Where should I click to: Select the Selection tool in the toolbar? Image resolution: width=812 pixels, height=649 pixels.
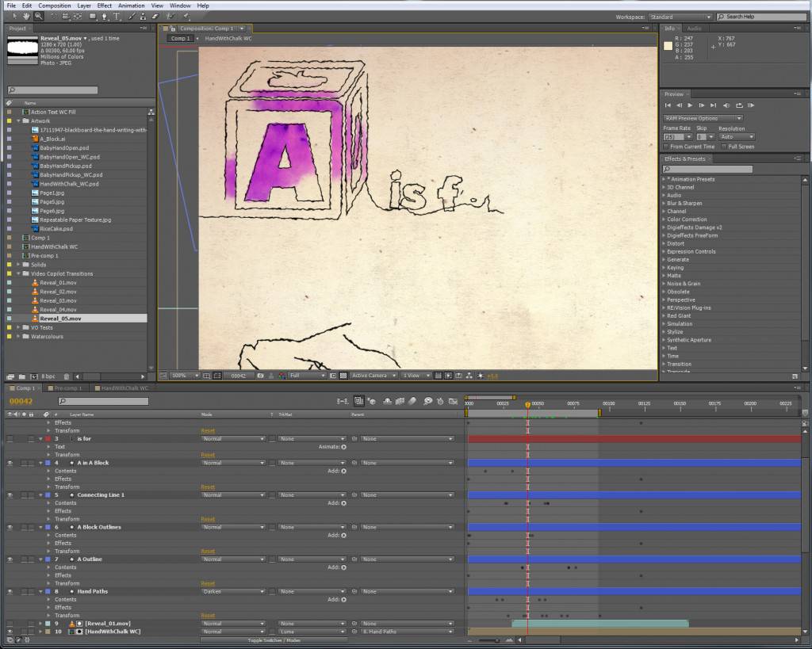click(x=15, y=16)
